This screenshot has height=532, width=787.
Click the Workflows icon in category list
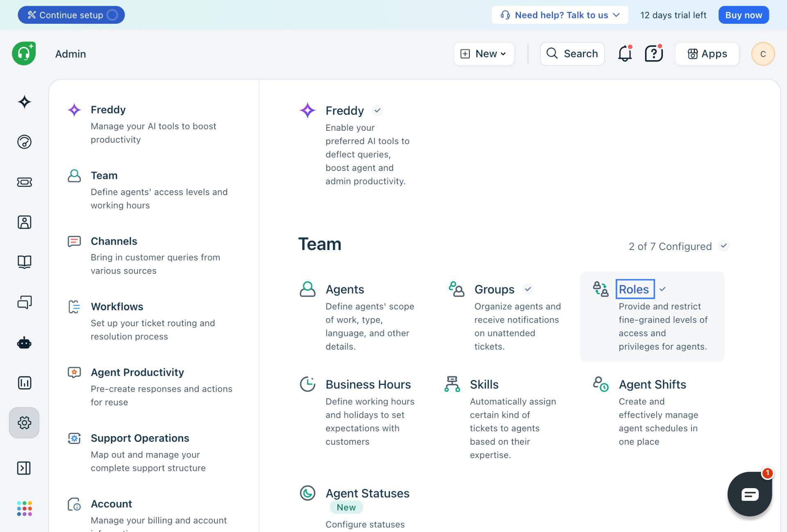74,307
